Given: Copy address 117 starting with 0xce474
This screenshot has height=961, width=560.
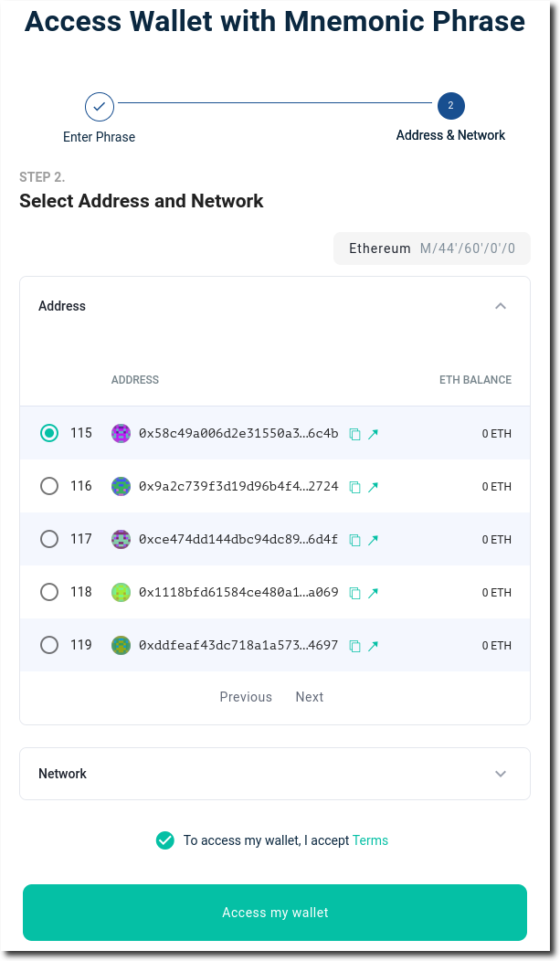Looking at the screenshot, I should (354, 540).
